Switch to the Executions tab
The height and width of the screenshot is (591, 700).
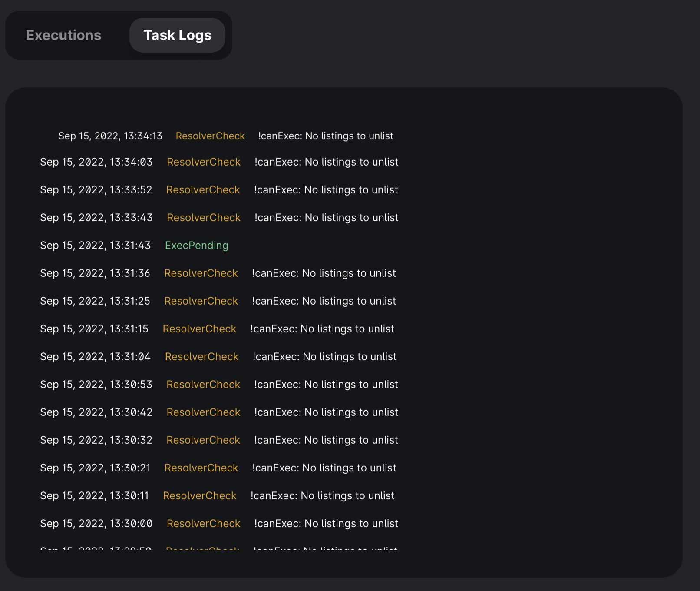(x=63, y=35)
